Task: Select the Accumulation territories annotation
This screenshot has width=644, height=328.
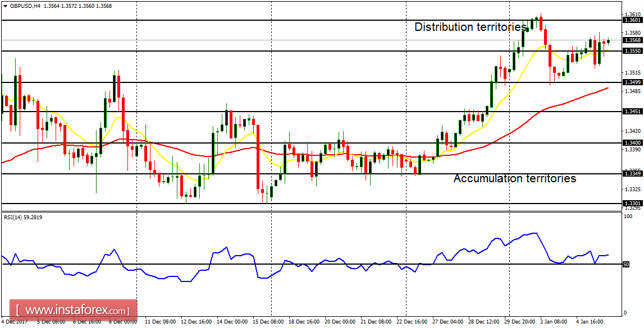Action: pos(514,178)
